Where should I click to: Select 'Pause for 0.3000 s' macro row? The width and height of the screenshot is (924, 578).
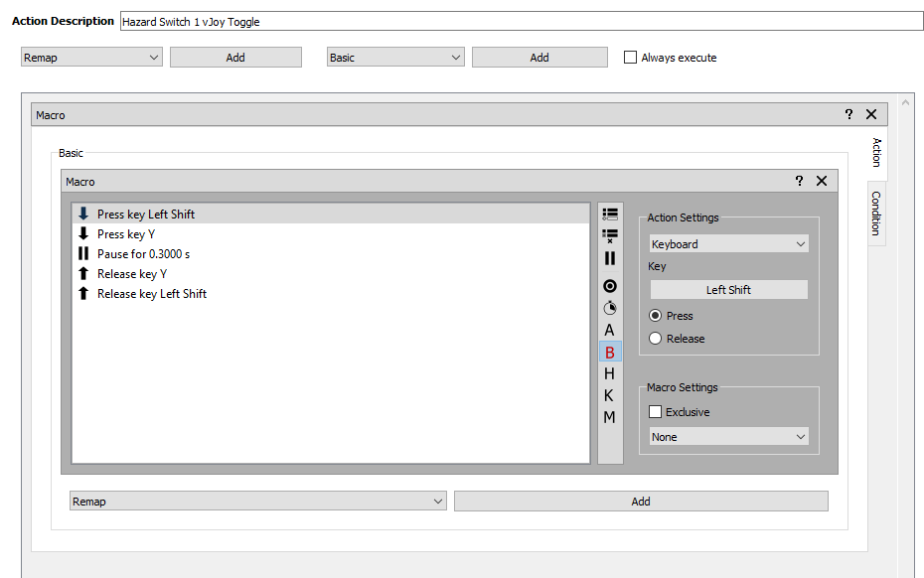[331, 254]
